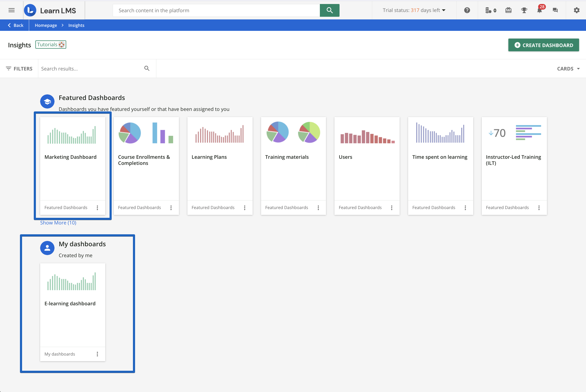Open the Marketing Dashboard card options menu

tap(97, 208)
